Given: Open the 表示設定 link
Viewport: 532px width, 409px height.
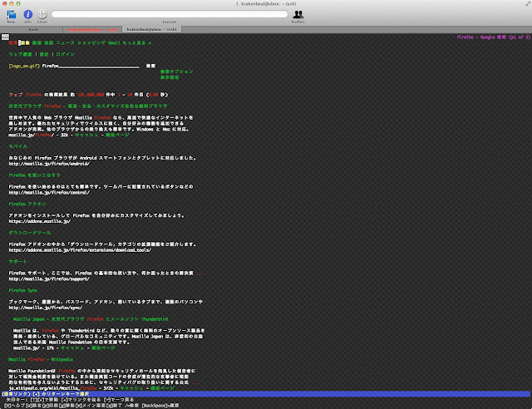Looking at the screenshot, I should click(170, 77).
